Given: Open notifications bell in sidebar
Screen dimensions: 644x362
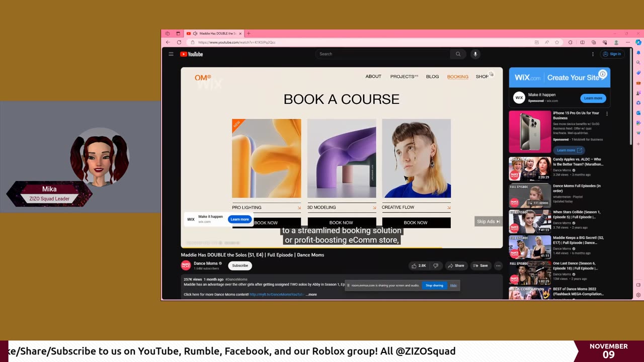Looking at the screenshot, I should pos(638,52).
